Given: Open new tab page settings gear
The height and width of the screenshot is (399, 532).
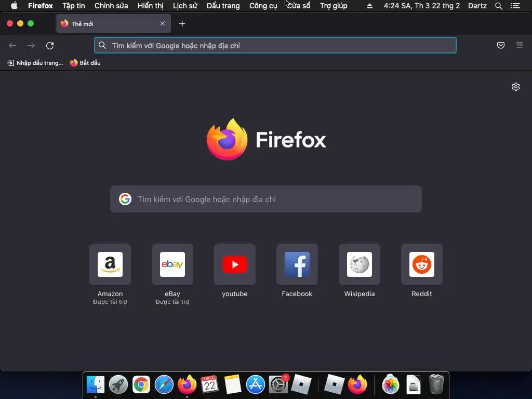Looking at the screenshot, I should (x=516, y=87).
